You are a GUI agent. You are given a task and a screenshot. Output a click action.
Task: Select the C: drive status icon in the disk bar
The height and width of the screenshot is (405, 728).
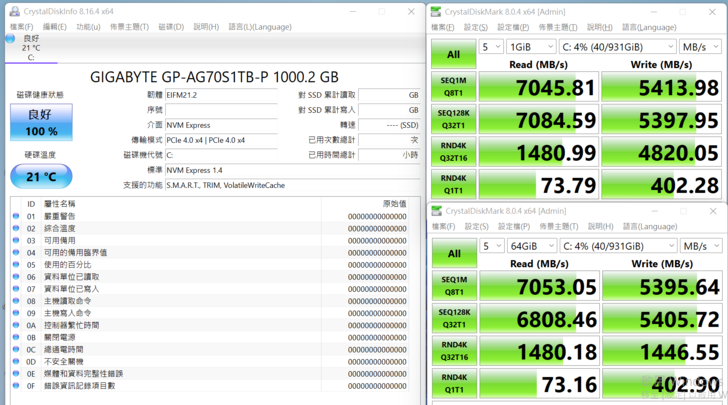9,41
